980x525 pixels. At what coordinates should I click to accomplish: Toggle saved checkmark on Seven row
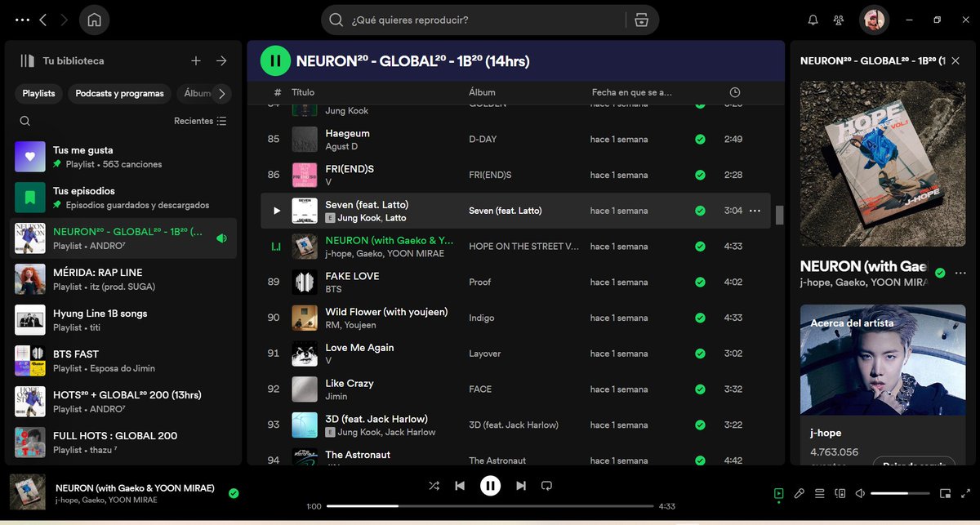click(700, 211)
